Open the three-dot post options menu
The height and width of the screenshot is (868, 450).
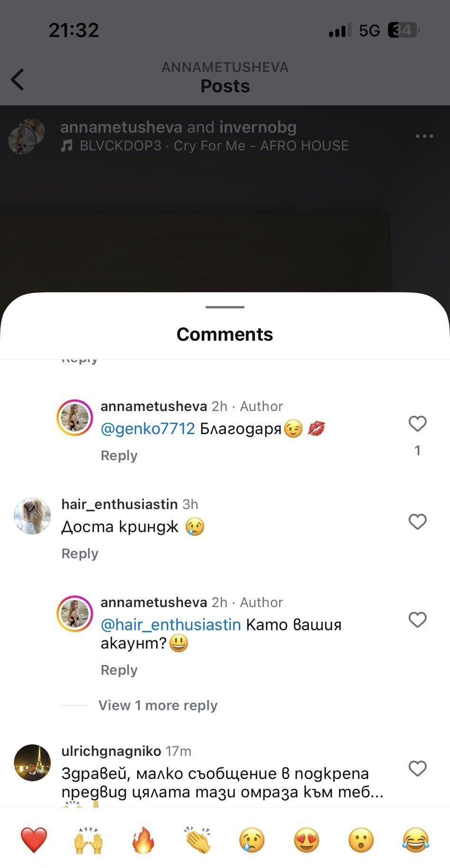click(424, 136)
